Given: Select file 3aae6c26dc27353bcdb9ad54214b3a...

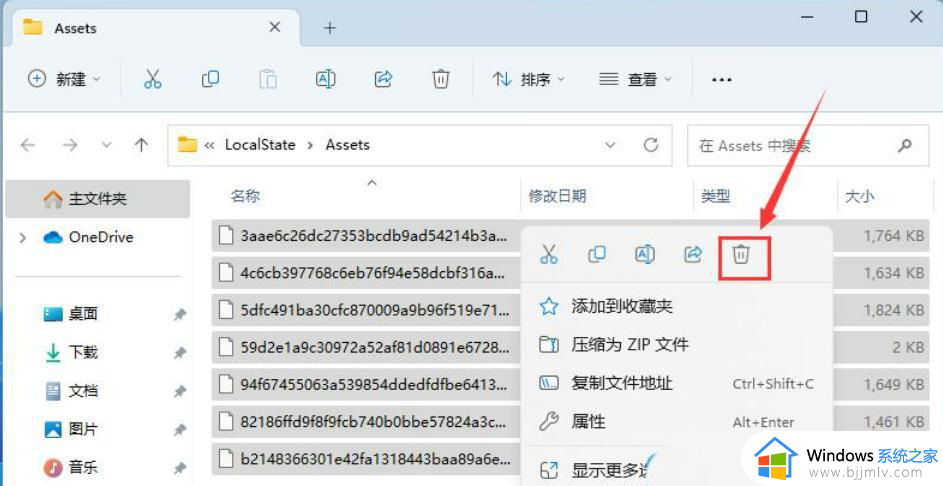Looking at the screenshot, I should pyautogui.click(x=366, y=236).
